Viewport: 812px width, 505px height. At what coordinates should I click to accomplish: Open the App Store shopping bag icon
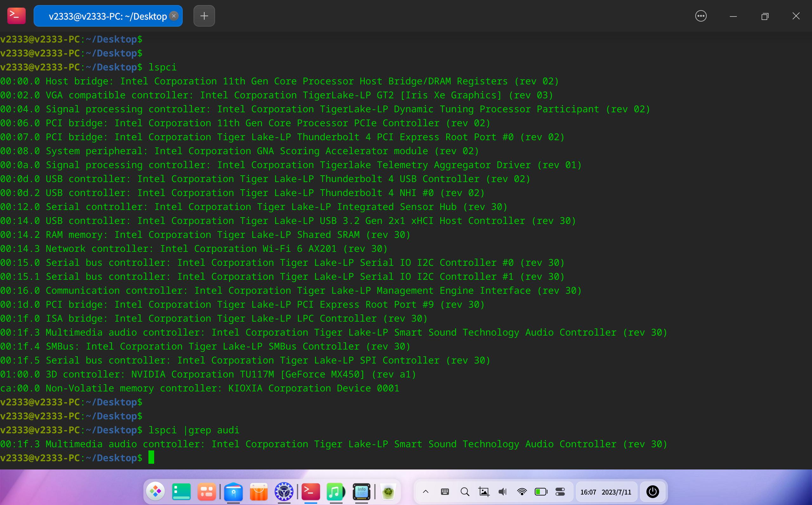[259, 491]
